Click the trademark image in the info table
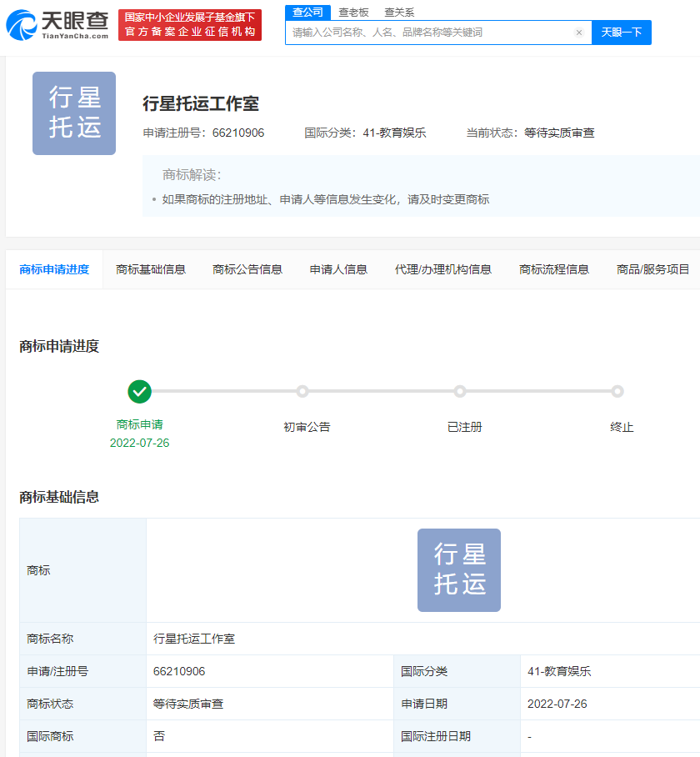Screen dimensions: 700x757 [458, 570]
